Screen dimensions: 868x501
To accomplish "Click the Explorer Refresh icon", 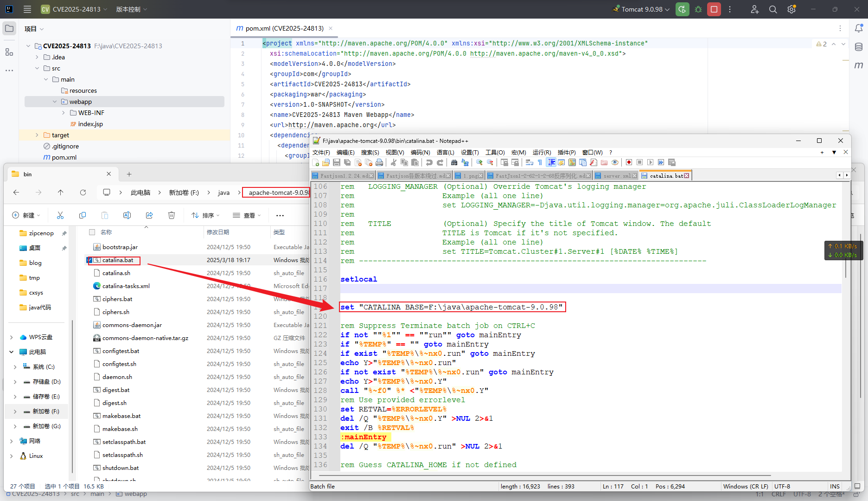I will point(83,193).
